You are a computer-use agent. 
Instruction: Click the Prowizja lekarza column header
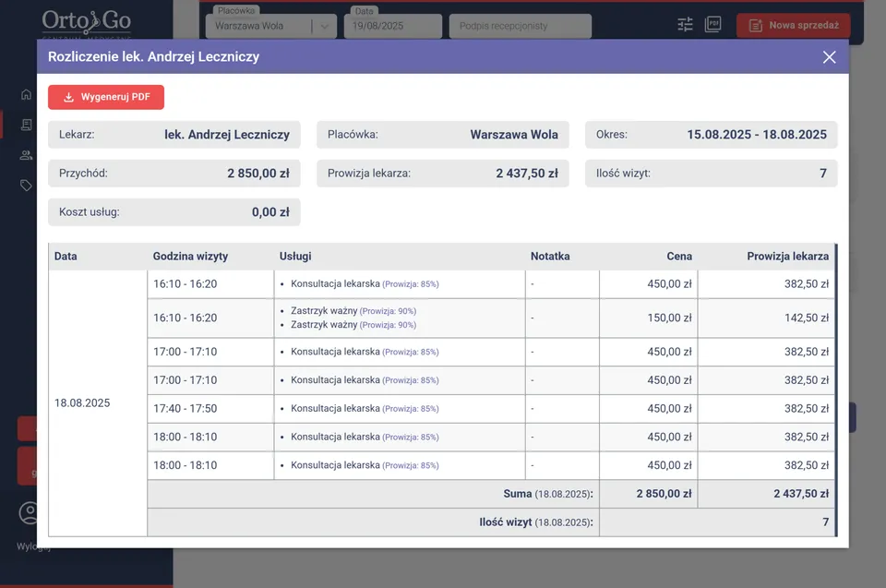(787, 257)
